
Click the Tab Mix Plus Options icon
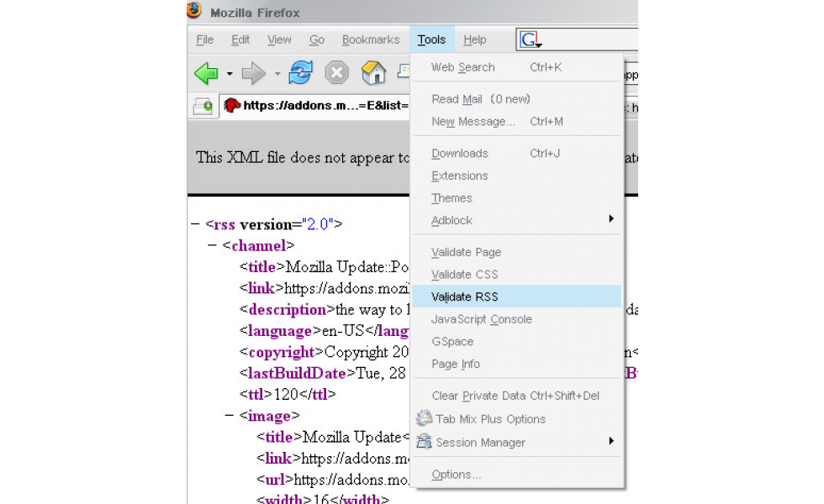point(424,418)
